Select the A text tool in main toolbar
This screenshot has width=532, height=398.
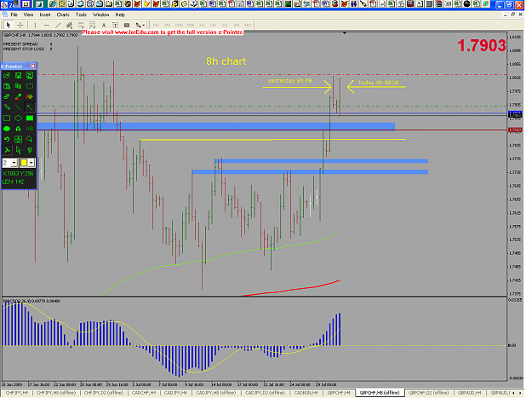104,25
